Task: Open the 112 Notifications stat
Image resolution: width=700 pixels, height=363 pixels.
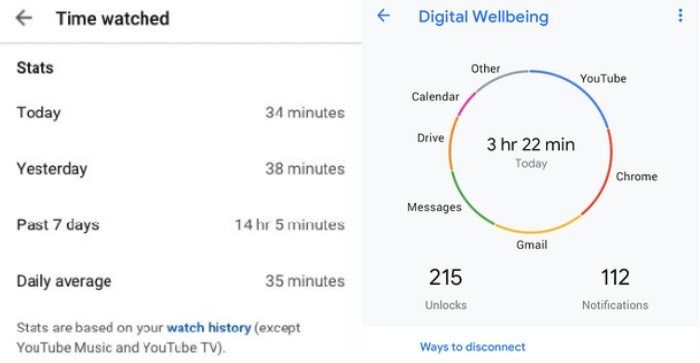Action: click(615, 288)
